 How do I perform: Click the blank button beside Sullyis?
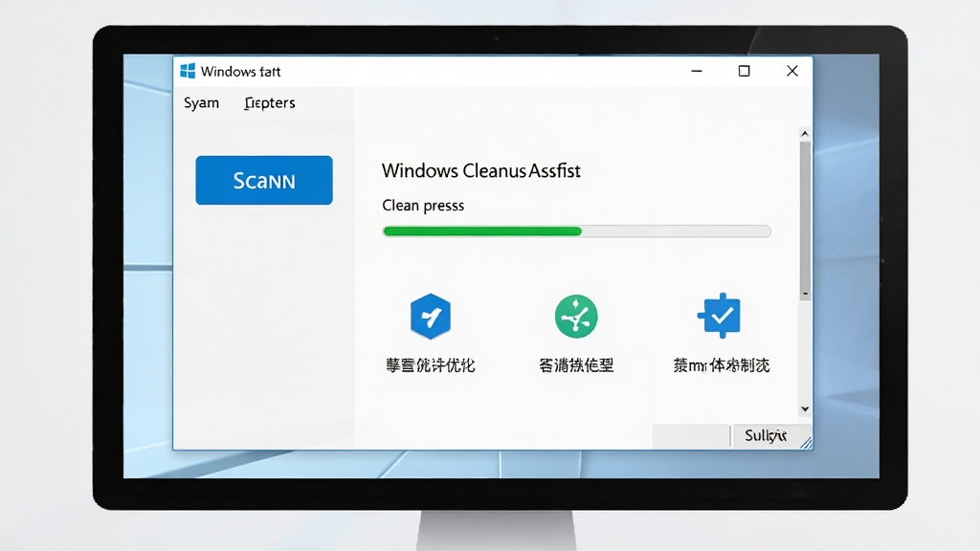pos(691,436)
